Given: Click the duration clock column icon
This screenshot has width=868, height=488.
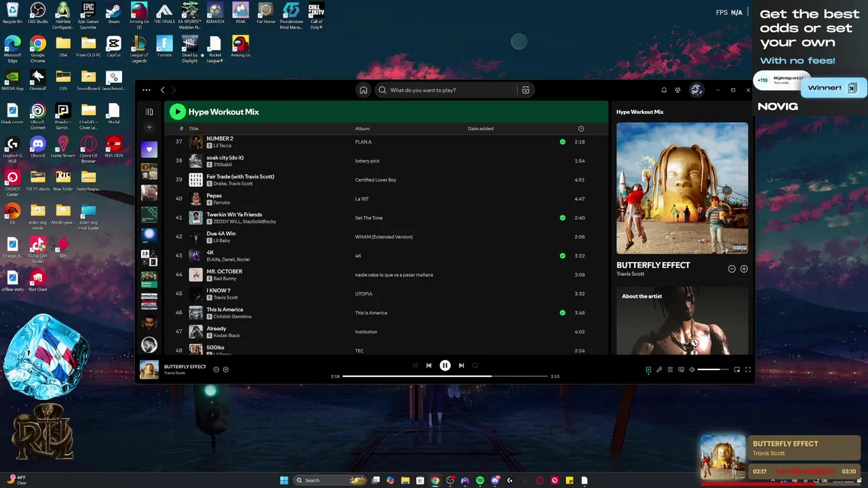Looking at the screenshot, I should coord(580,129).
